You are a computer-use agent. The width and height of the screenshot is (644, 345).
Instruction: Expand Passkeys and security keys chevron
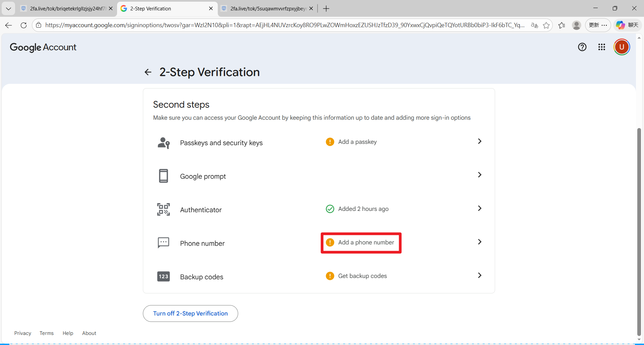tap(479, 141)
